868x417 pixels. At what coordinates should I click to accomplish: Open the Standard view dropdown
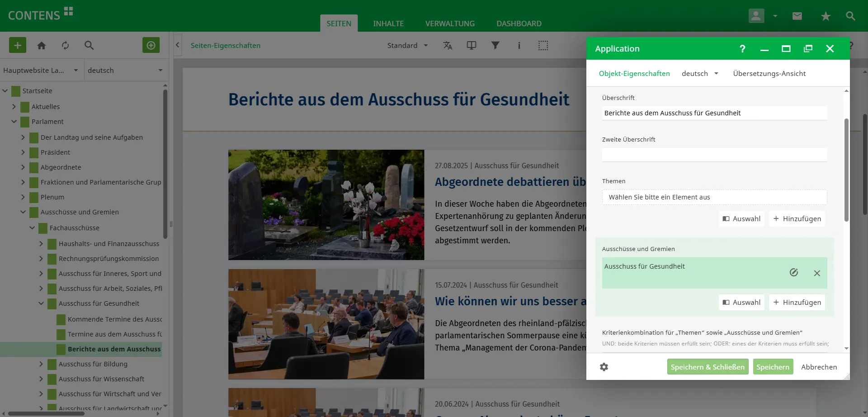[x=407, y=45]
